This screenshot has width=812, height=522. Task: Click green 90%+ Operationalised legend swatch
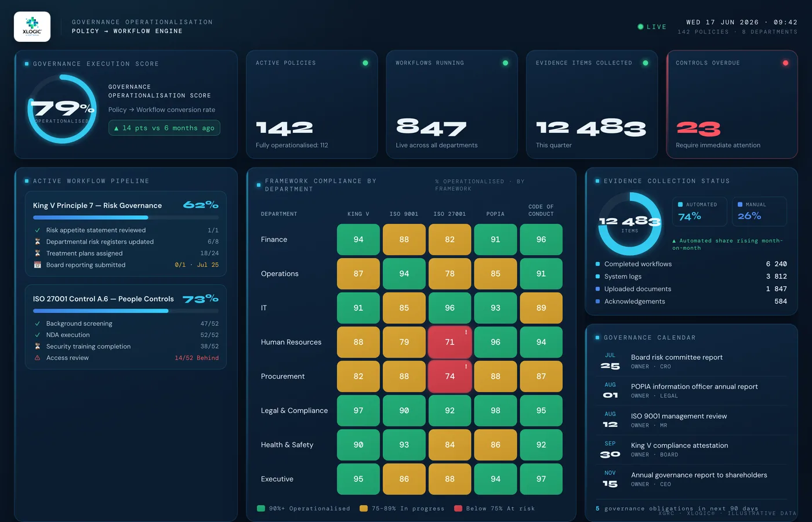pos(261,509)
